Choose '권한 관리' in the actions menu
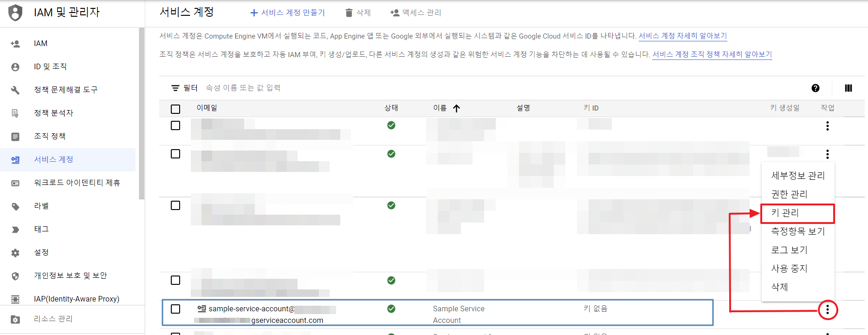The image size is (868, 335). click(789, 194)
